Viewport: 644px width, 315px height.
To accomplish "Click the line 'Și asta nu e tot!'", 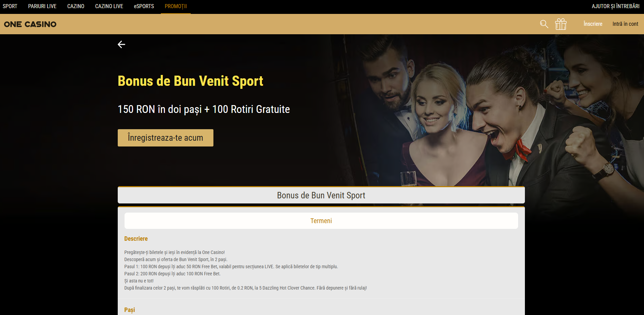I will tap(139, 281).
